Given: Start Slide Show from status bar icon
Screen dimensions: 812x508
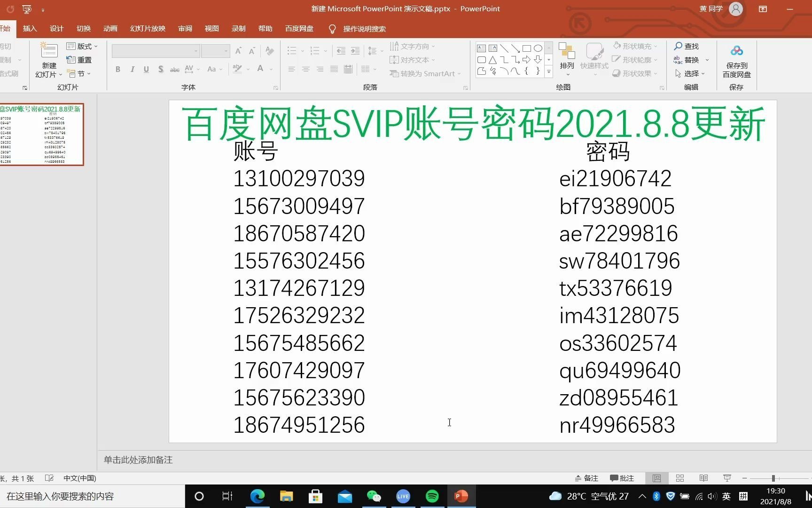Looking at the screenshot, I should 727,478.
